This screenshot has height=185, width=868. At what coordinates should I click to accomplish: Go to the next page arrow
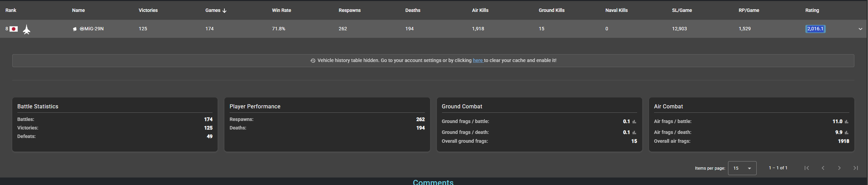pyautogui.click(x=839, y=168)
